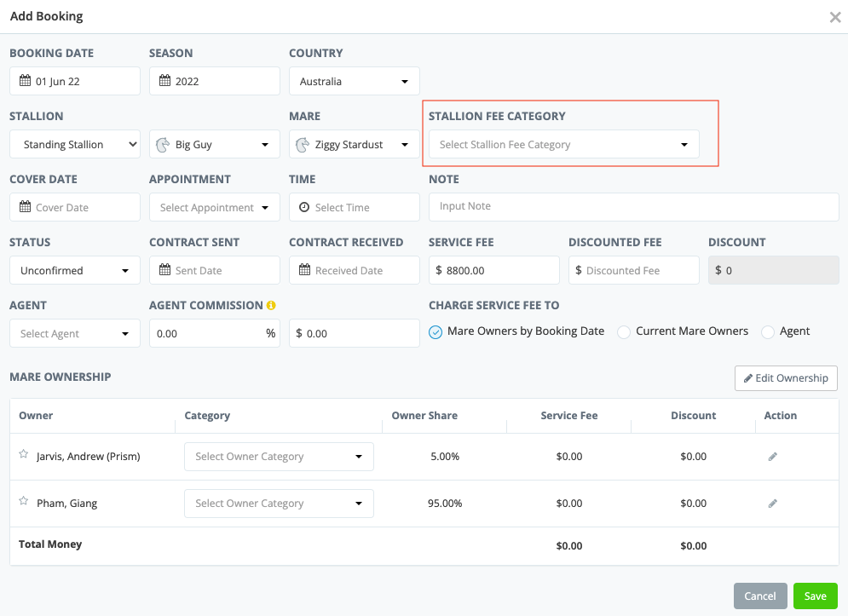The width and height of the screenshot is (848, 616).
Task: Choose the Agent charge option
Action: (x=768, y=331)
